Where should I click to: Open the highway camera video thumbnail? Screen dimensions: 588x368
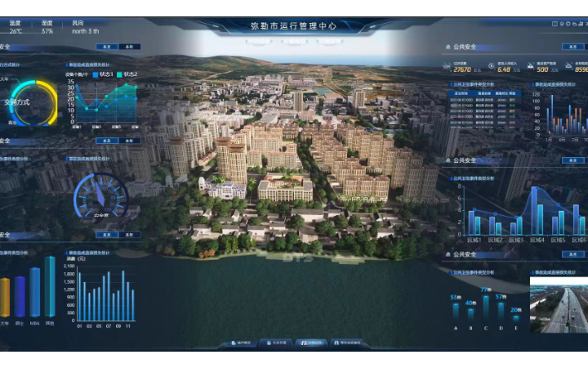pos(559,305)
